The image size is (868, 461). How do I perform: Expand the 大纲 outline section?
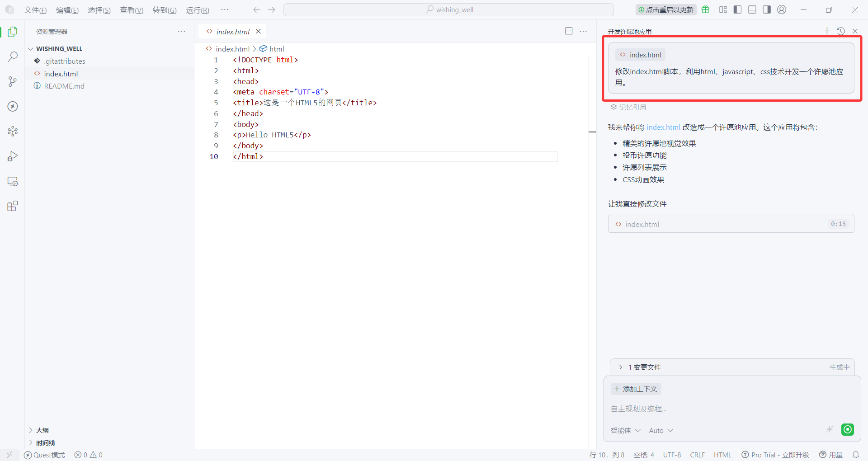42,430
